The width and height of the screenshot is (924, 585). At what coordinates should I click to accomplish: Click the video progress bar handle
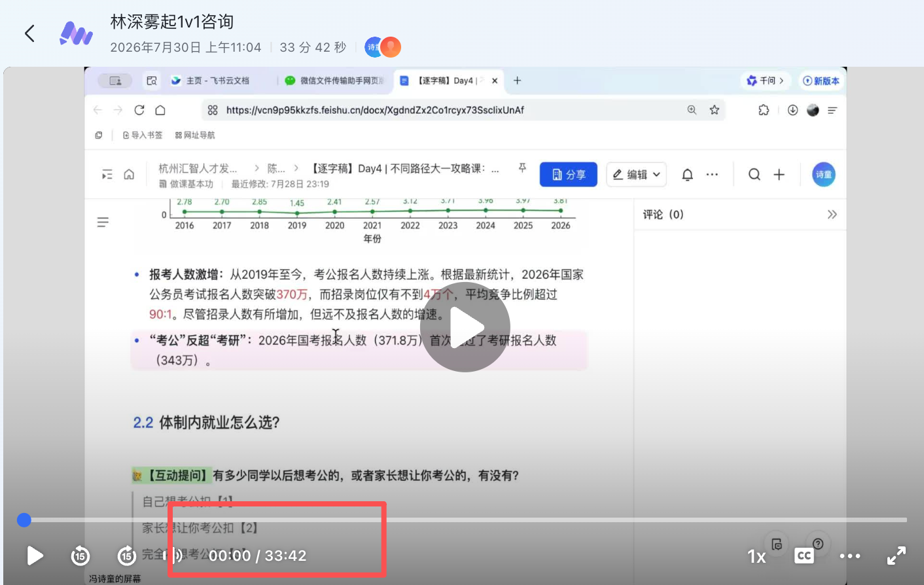(24, 520)
